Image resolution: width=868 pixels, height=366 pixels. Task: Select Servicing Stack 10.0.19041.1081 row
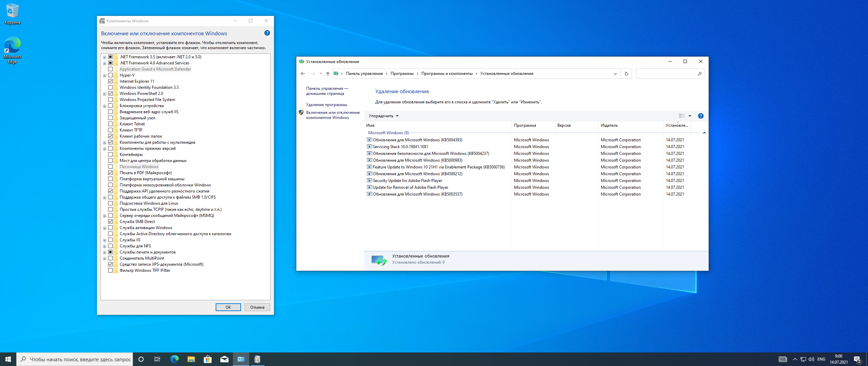528,147
